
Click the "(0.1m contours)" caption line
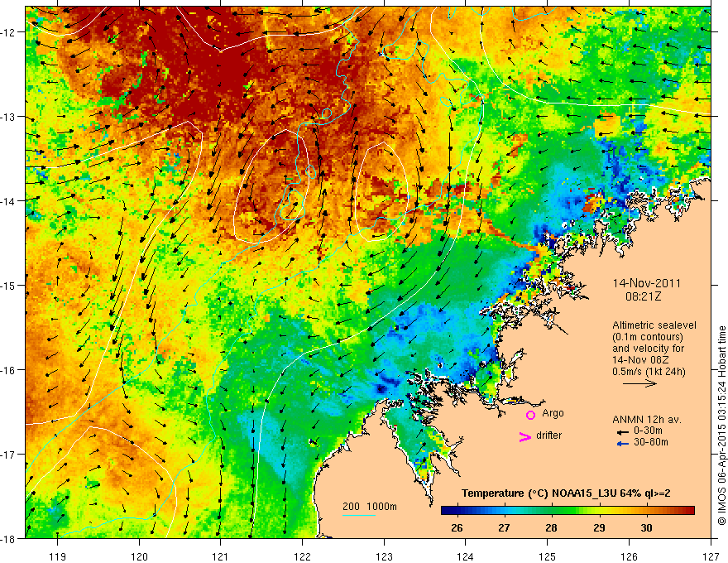coord(648,337)
